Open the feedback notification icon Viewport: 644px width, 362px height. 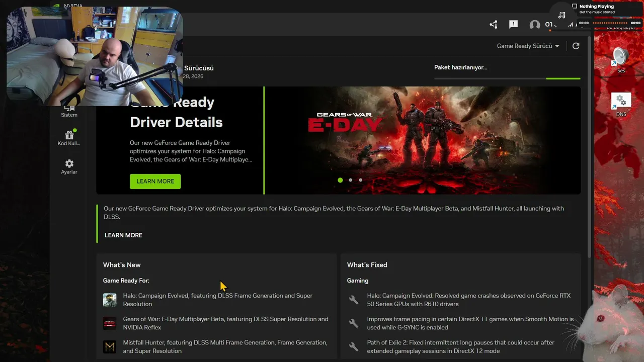pos(513,25)
